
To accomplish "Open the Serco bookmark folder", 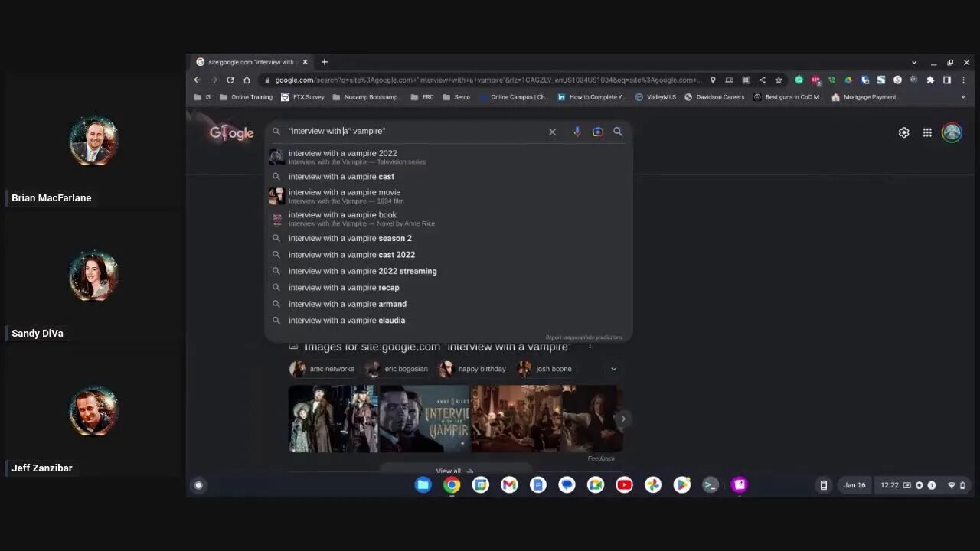I will [456, 97].
